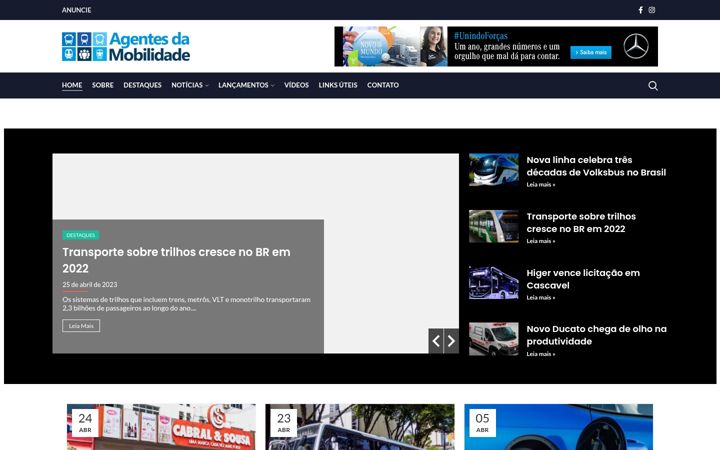The height and width of the screenshot is (450, 720).
Task: Open the Facebook page icon
Action: (641, 10)
